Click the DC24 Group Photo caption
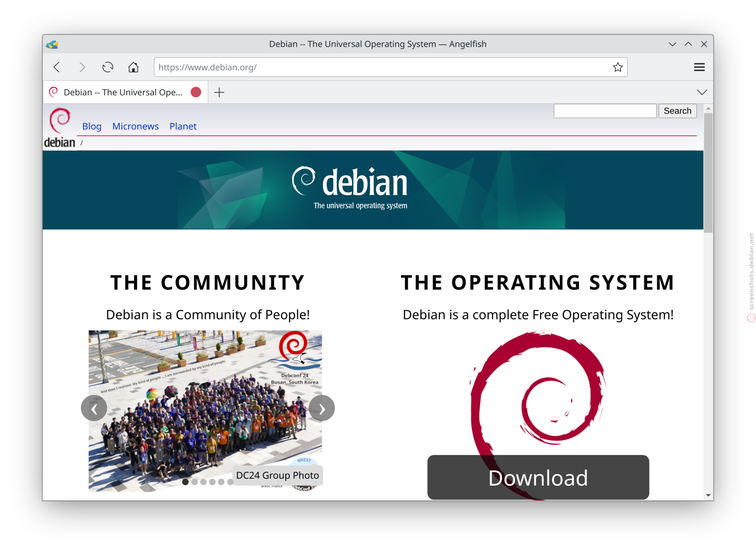Screen dimensions: 756x551 (x=277, y=475)
